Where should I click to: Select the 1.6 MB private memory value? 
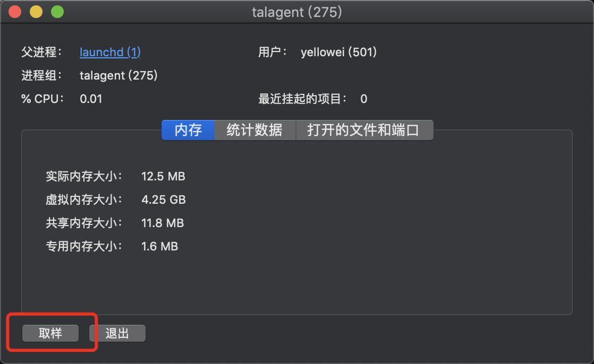coord(159,246)
